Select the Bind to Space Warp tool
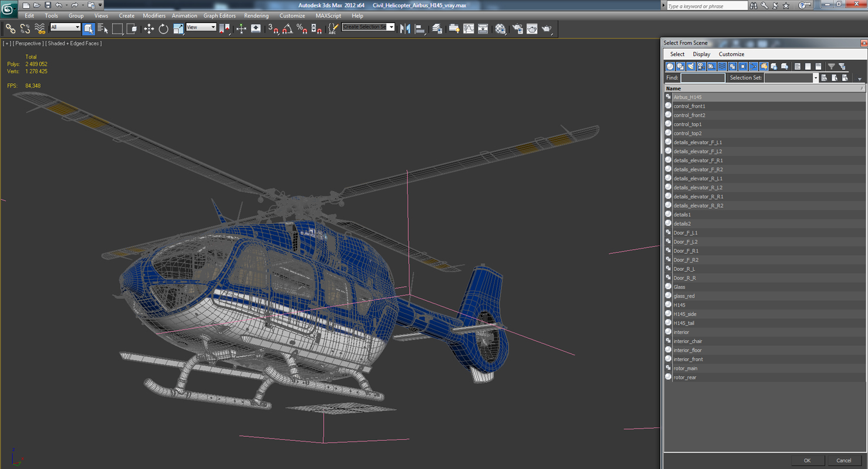The image size is (868, 469). click(39, 29)
